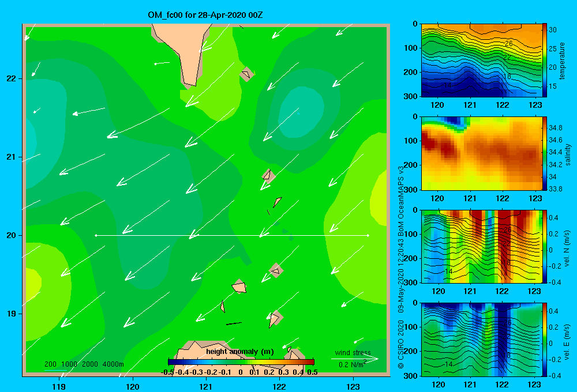Viewport: 577px width, 392px height.
Task: Click the vertical 'salinity' colorbar label
Action: pyautogui.click(x=568, y=154)
